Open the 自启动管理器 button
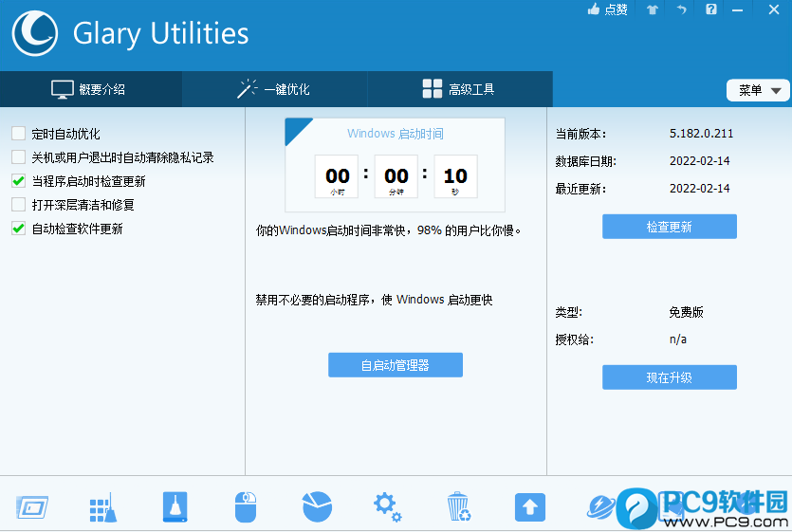This screenshot has height=532, width=792. click(x=396, y=365)
